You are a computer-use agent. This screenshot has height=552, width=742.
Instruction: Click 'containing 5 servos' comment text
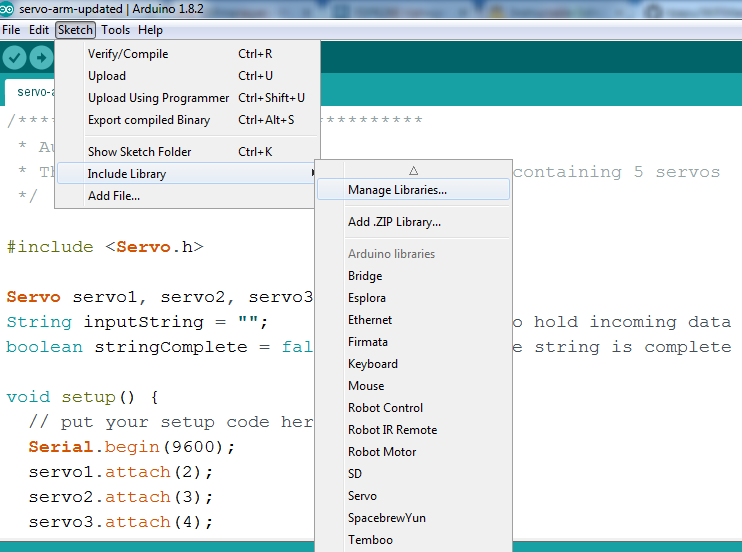tap(617, 172)
